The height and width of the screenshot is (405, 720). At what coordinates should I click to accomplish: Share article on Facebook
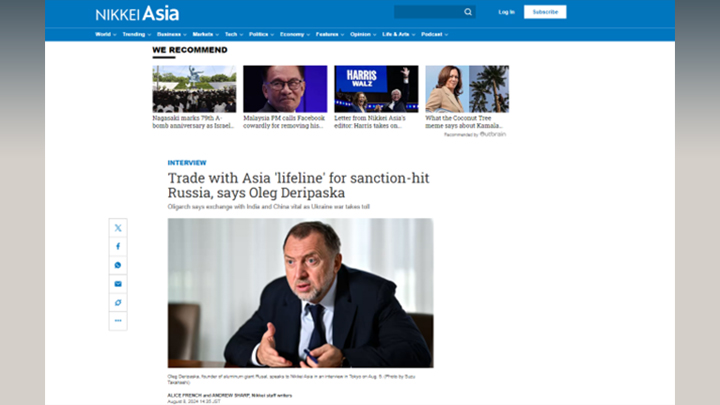click(x=118, y=247)
